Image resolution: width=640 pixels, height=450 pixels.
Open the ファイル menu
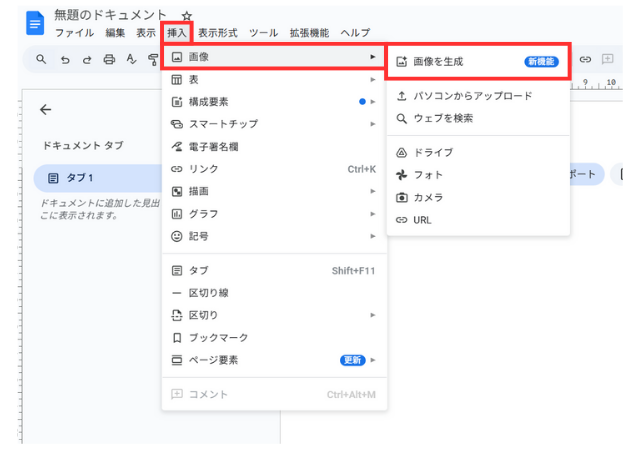[x=74, y=33]
